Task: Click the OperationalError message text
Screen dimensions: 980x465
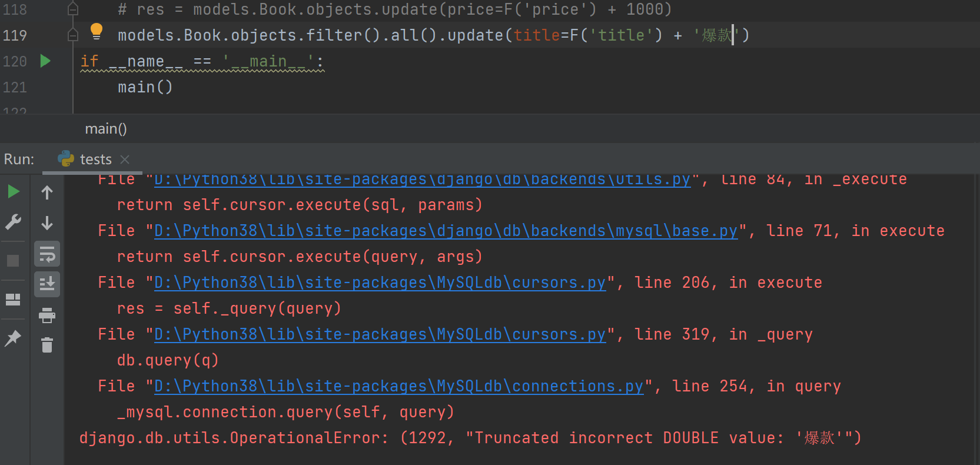Action: coord(470,438)
